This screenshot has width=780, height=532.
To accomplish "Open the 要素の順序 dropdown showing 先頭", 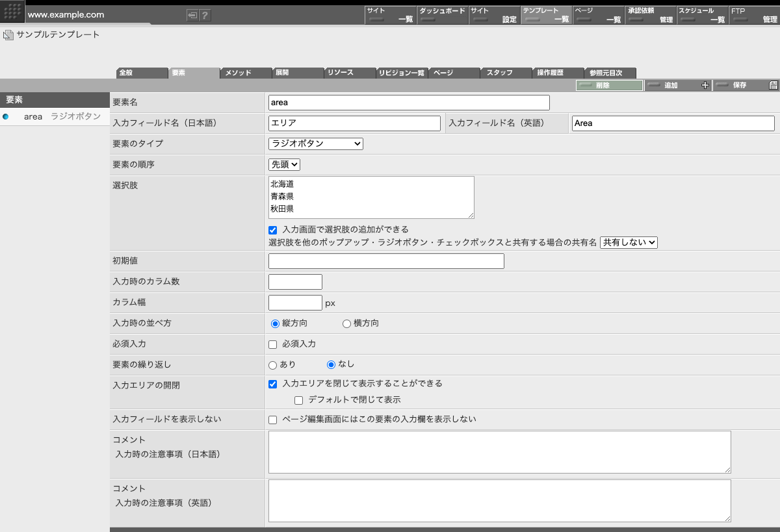I will tap(283, 164).
